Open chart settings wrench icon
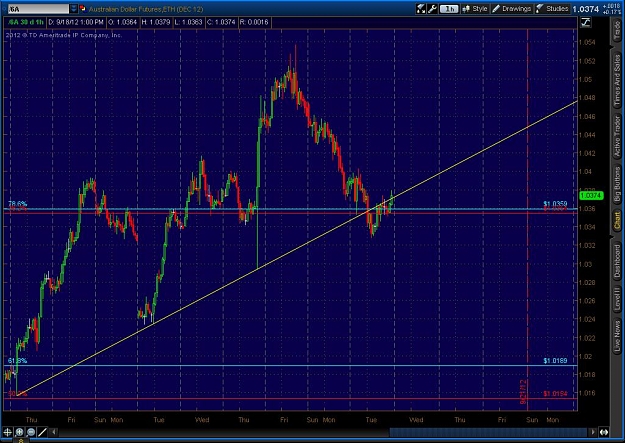This screenshot has height=443, width=625. (x=432, y=9)
